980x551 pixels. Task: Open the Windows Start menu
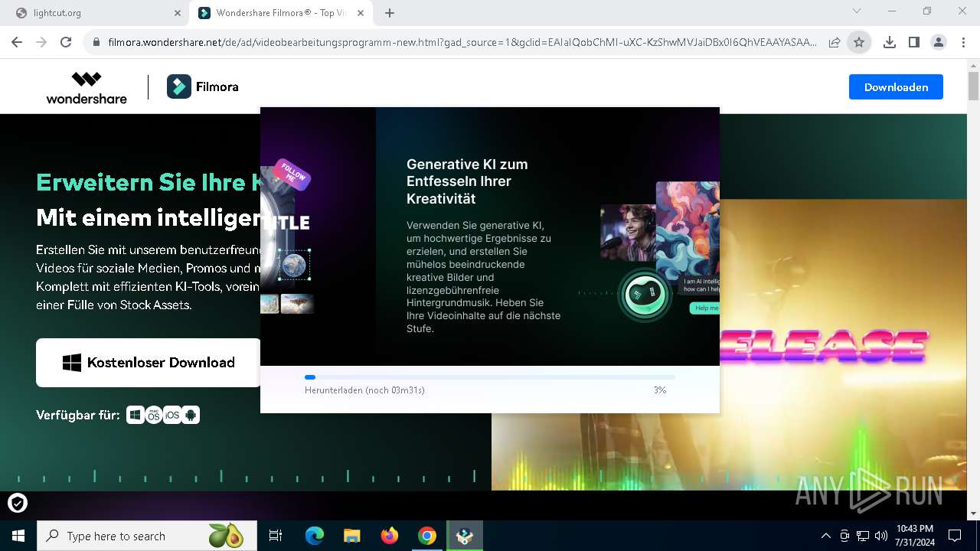(x=18, y=536)
